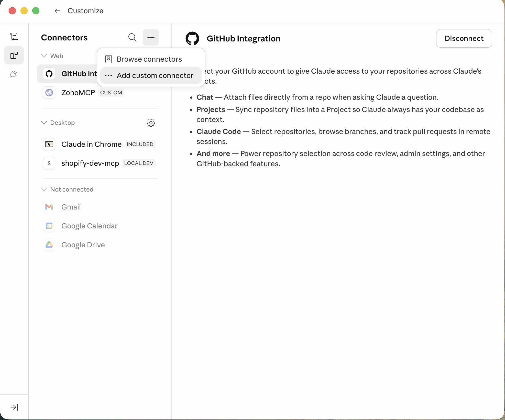Image resolution: width=505 pixels, height=420 pixels.
Task: Click the three-dots icon by Add custom connector
Action: point(108,75)
